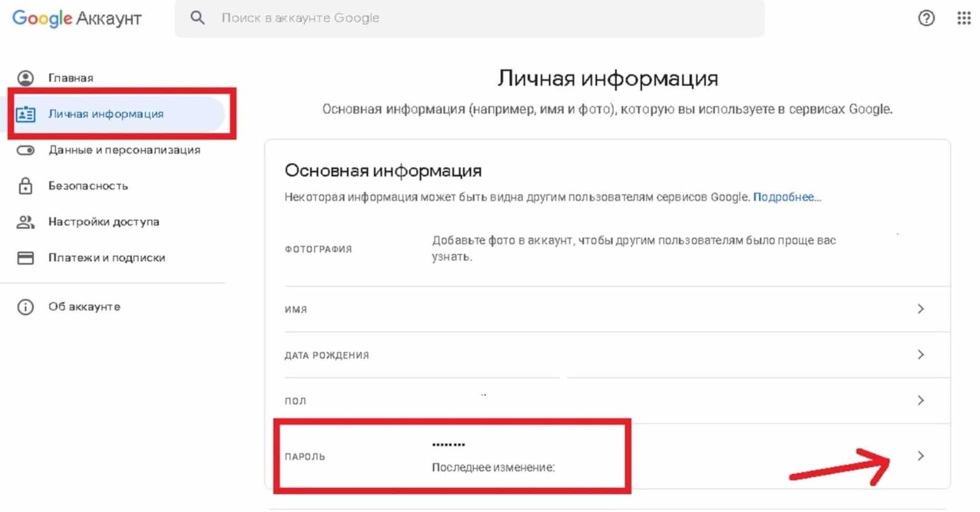The image size is (980, 512).
Task: Click the Последнее изменение text
Action: (493, 468)
